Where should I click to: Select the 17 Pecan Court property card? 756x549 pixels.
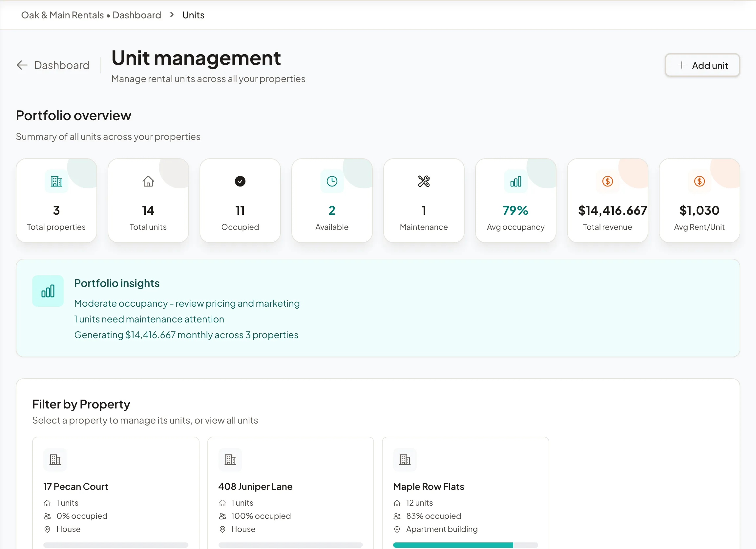[116, 493]
